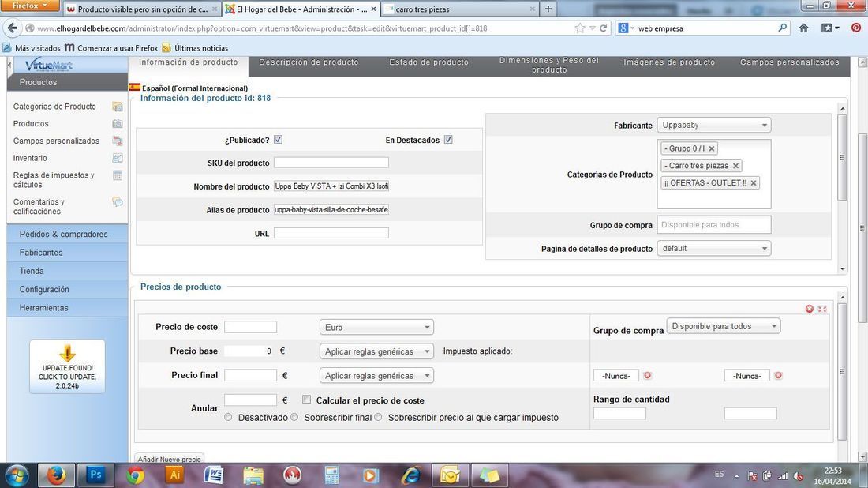Click the Update Found download arrow

pos(67,353)
